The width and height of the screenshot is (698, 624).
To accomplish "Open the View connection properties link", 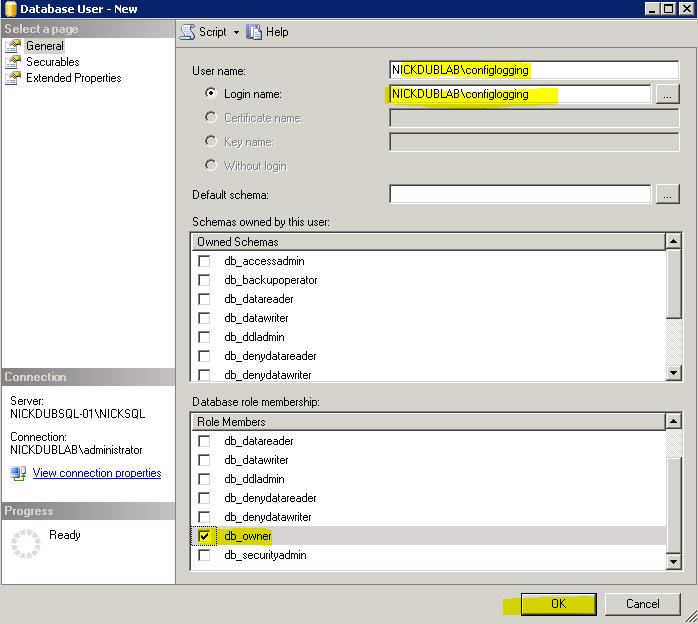I will pos(96,473).
